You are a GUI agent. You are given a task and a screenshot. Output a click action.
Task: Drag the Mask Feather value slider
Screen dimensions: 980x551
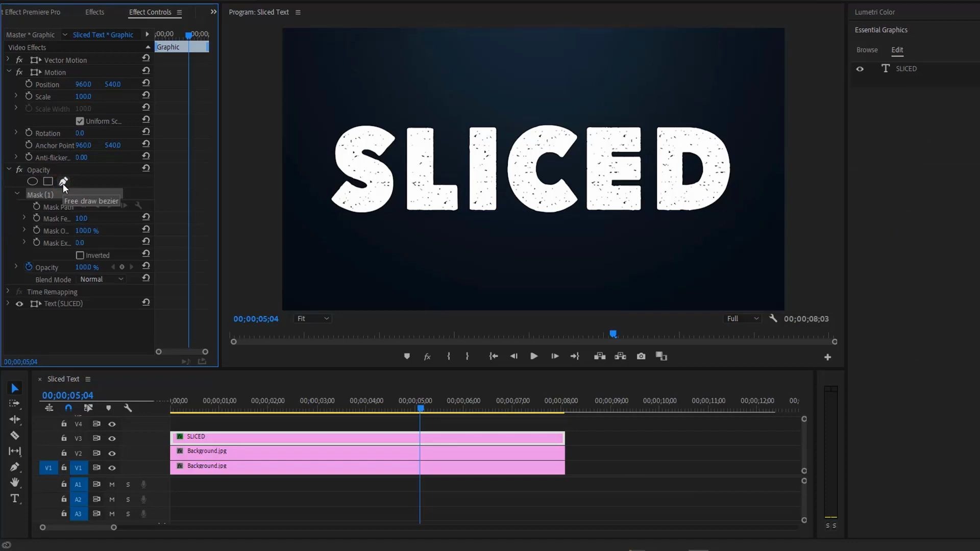point(82,218)
